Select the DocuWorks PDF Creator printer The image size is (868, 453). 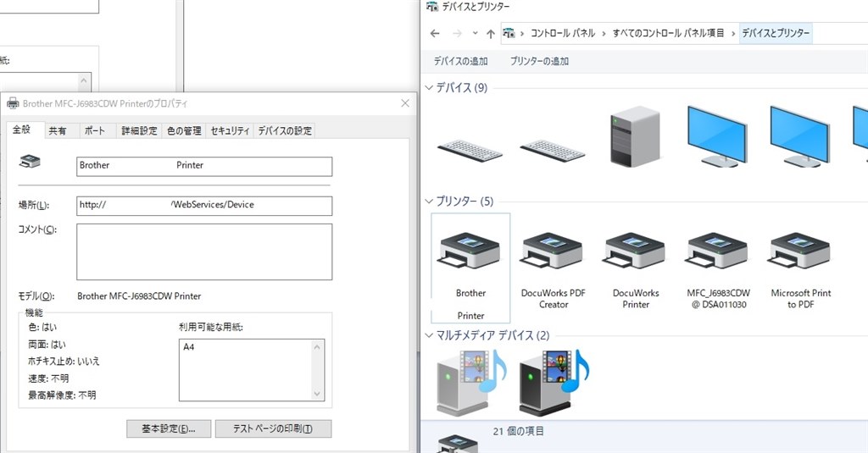(x=553, y=251)
